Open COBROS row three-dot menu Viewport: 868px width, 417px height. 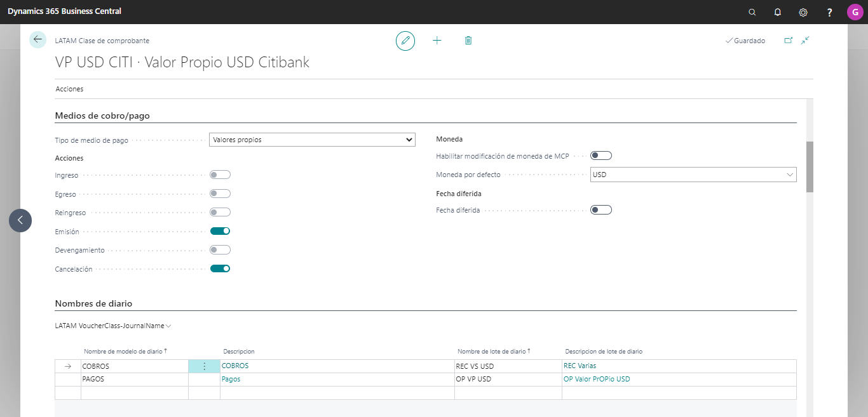(x=204, y=366)
